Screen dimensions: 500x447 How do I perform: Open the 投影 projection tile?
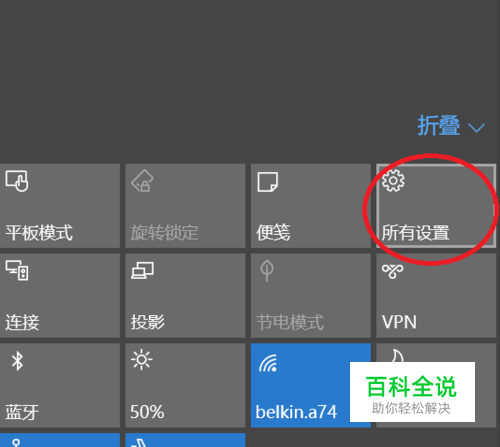click(185, 296)
